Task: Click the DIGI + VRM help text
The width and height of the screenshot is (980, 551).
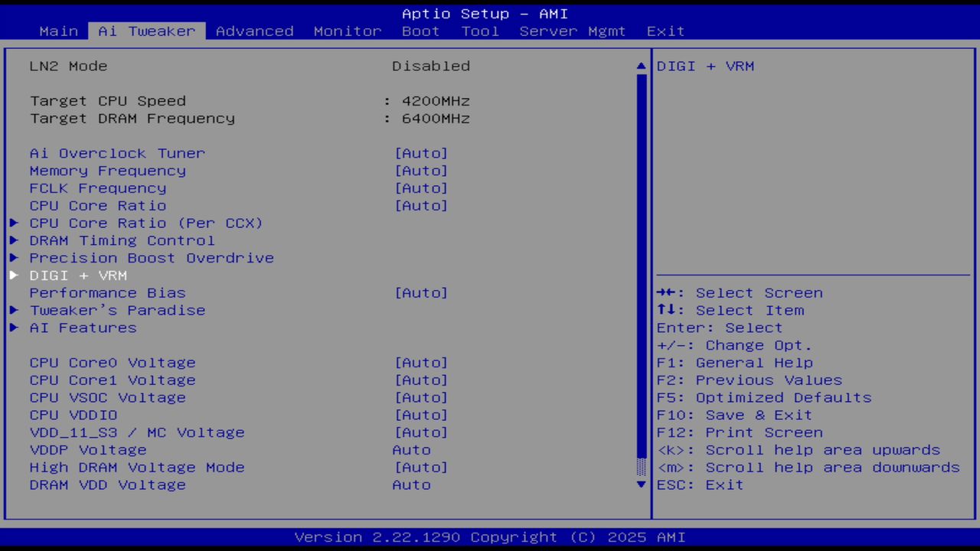Action: point(705,67)
